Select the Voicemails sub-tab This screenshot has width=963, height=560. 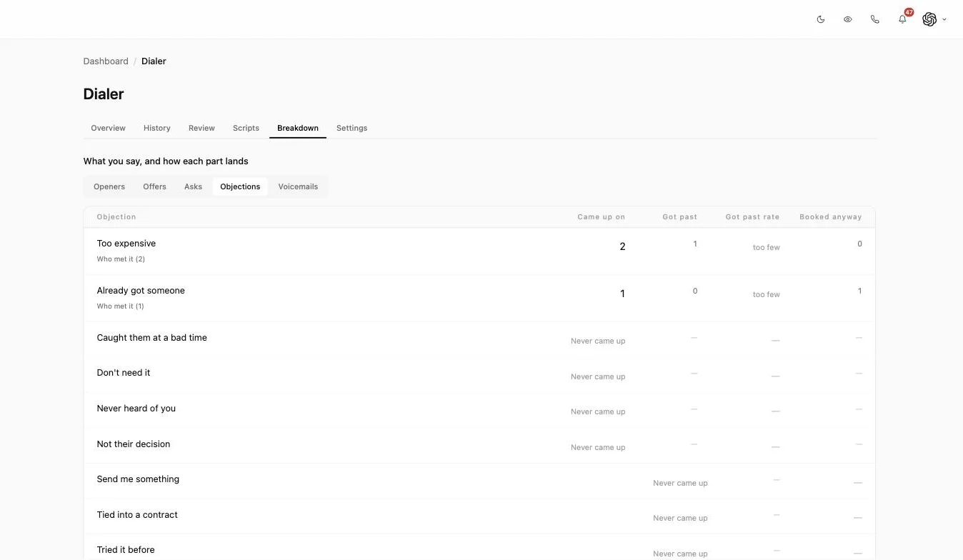pos(298,186)
